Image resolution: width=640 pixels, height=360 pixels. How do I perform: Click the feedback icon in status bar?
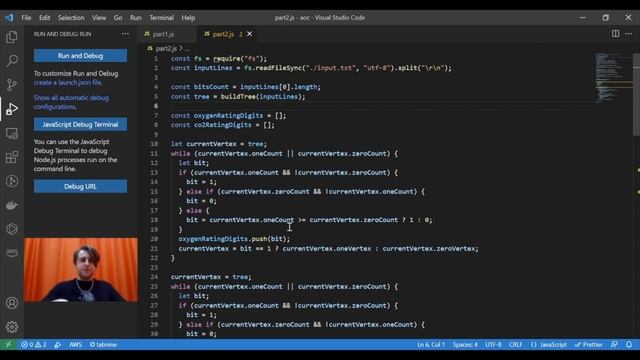(614, 344)
